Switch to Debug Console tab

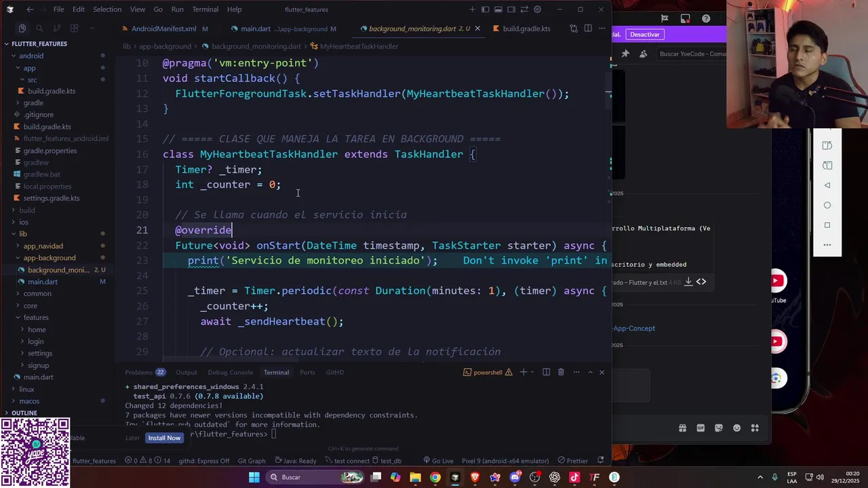point(230,372)
